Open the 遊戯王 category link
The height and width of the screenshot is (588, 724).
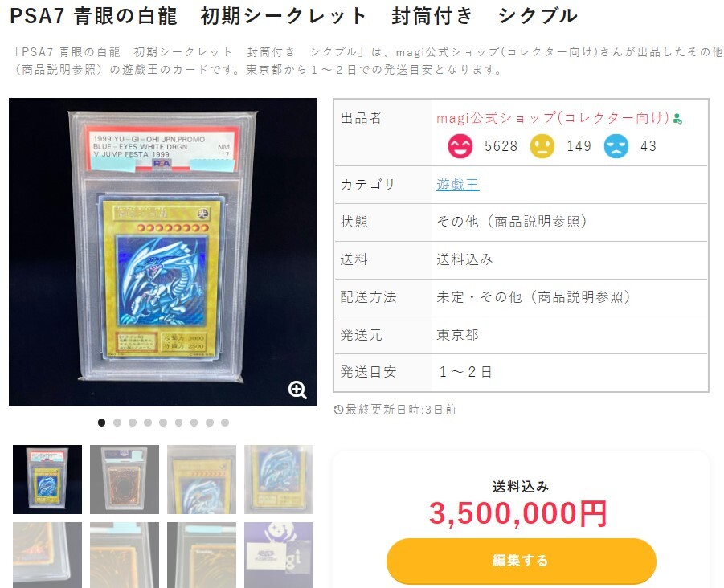(x=457, y=185)
